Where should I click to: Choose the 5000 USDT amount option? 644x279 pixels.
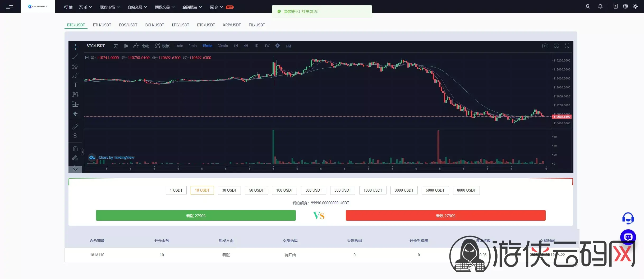[435, 190]
